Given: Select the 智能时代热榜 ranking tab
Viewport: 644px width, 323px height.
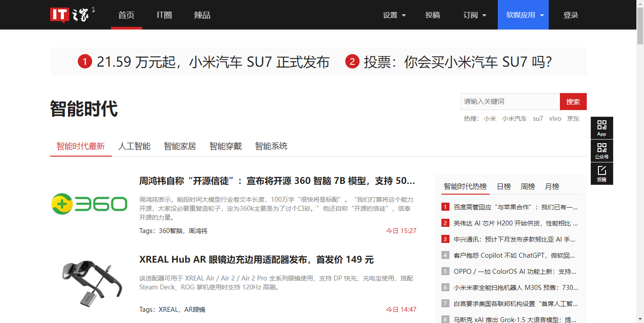Looking at the screenshot, I should click(x=465, y=187).
